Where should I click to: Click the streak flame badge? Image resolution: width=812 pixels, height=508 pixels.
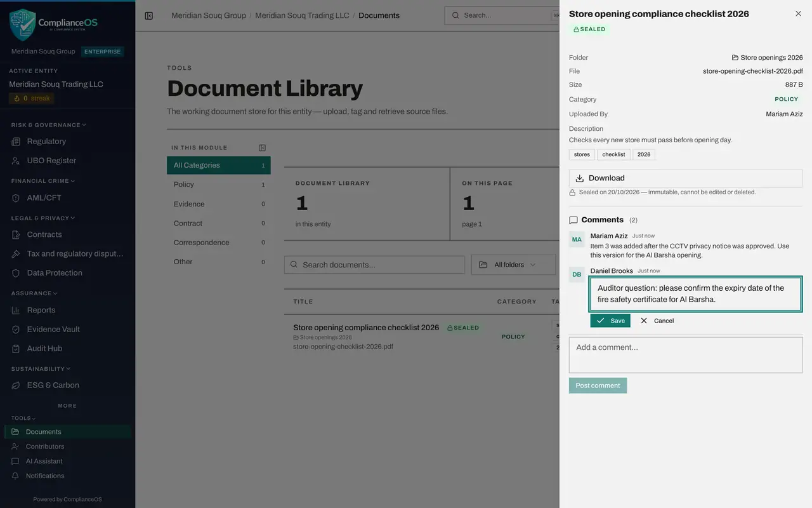click(x=32, y=98)
